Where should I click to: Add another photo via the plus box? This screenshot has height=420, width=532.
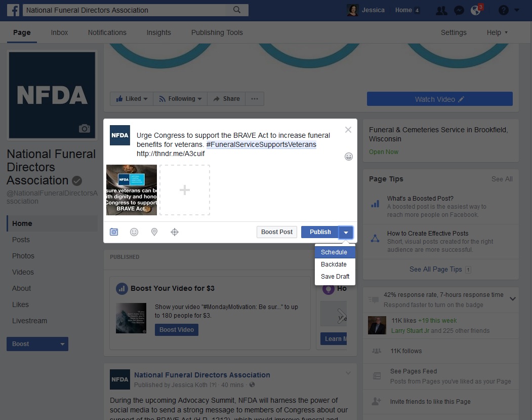point(185,190)
